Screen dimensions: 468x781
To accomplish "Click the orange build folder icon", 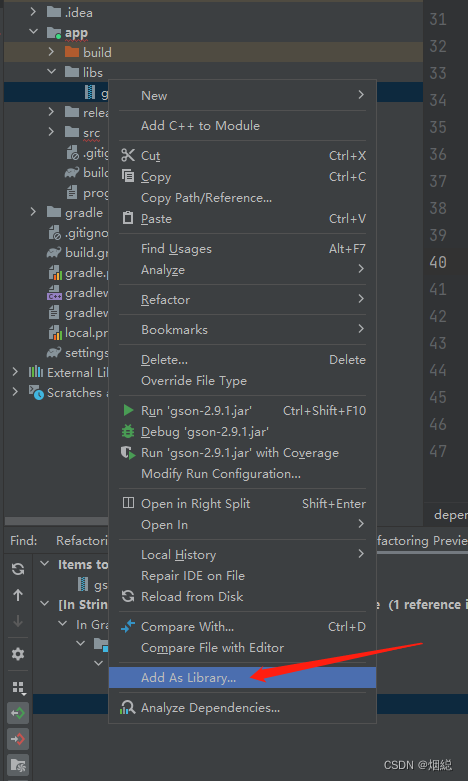I will [x=72, y=52].
